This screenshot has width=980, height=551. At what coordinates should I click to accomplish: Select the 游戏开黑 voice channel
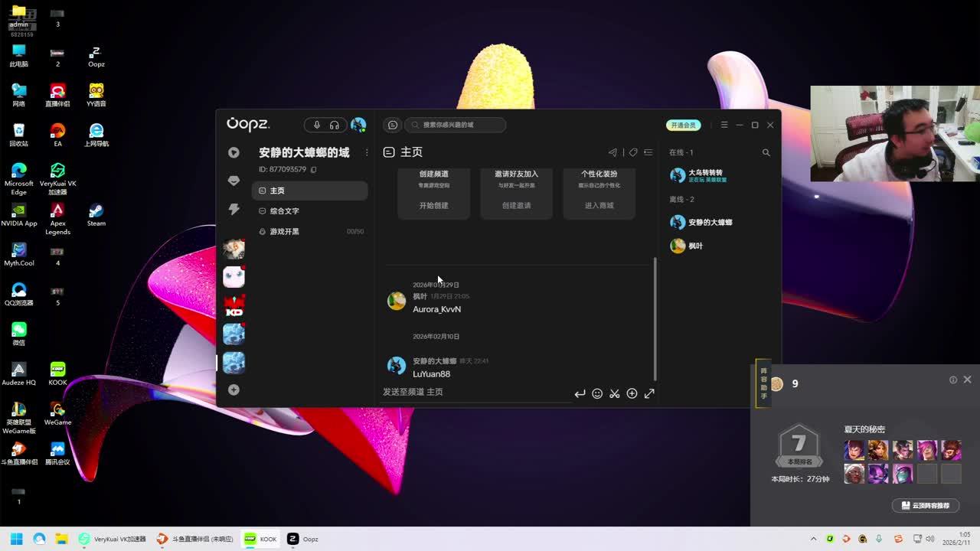285,231
